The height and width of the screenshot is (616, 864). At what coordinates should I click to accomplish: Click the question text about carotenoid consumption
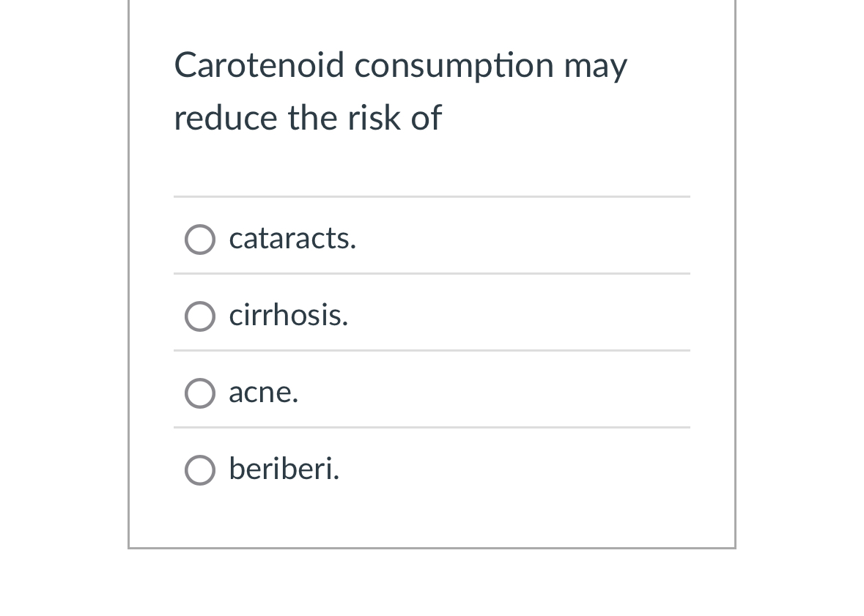(x=400, y=91)
